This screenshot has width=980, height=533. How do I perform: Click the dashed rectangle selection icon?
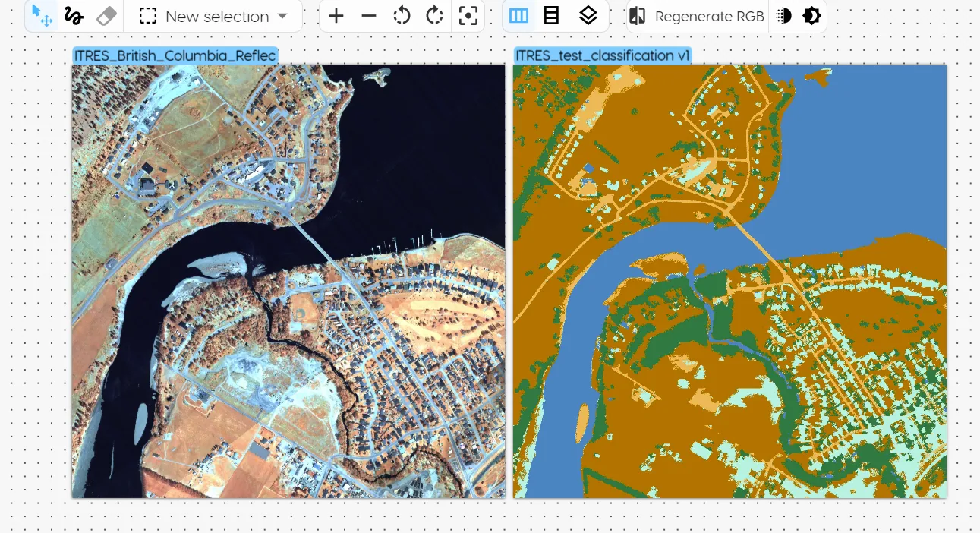click(x=148, y=16)
